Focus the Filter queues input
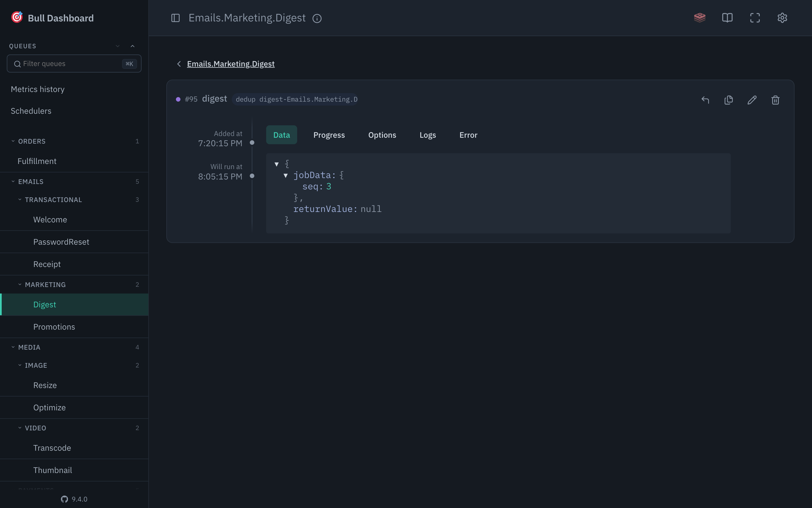The image size is (812, 508). 74,63
